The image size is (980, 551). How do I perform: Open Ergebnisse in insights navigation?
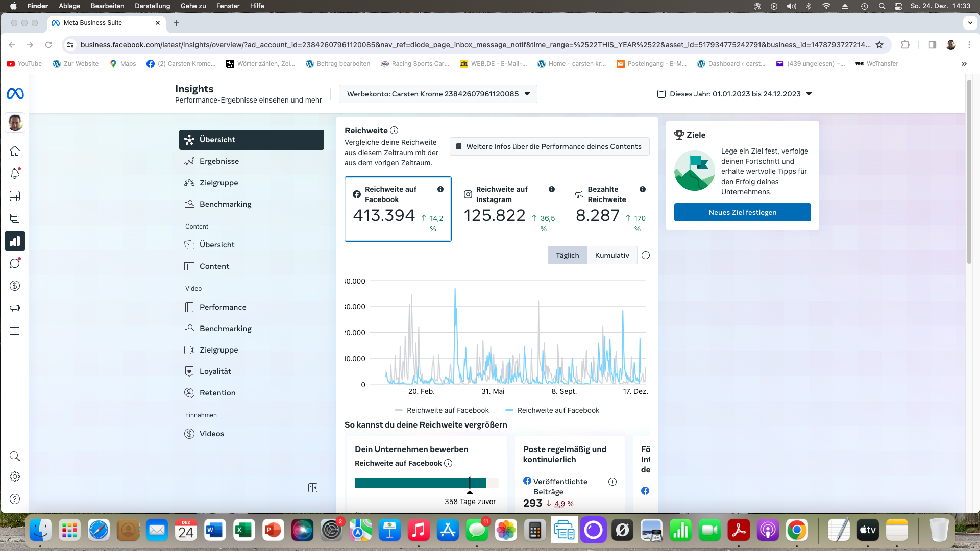tap(252, 161)
